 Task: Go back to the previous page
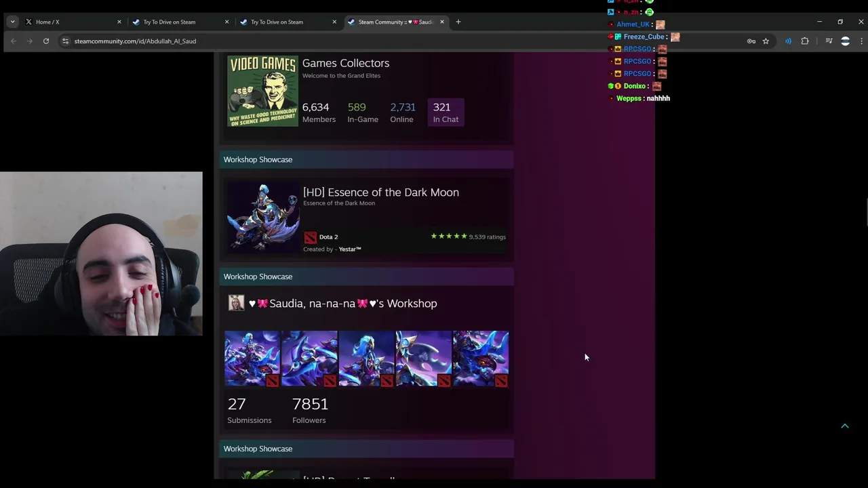[x=13, y=41]
